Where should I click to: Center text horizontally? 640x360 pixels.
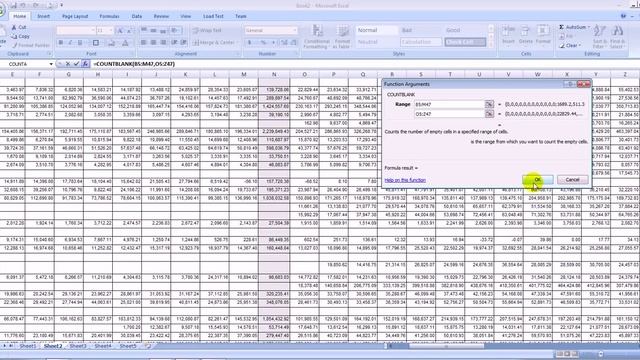(153, 42)
